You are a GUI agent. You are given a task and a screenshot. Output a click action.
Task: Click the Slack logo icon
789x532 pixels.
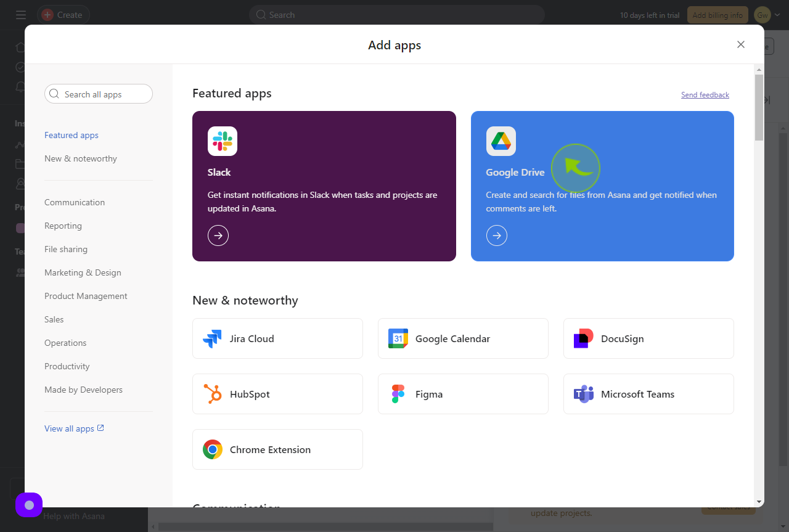click(x=223, y=141)
